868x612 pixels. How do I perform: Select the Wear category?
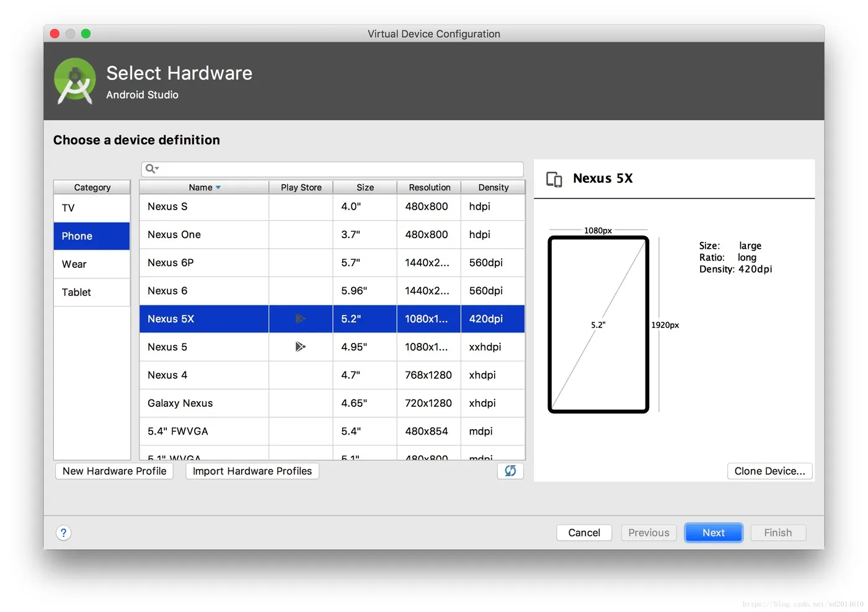[x=92, y=264]
